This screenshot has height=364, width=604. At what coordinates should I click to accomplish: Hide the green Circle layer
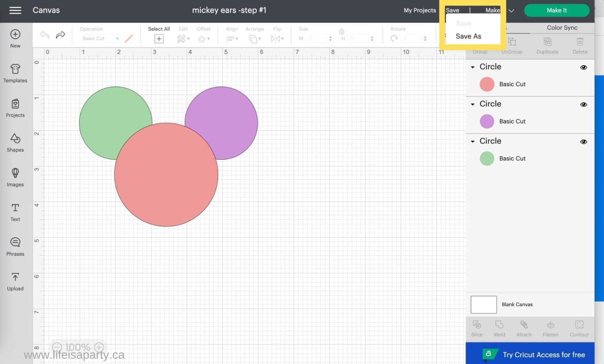click(x=584, y=142)
